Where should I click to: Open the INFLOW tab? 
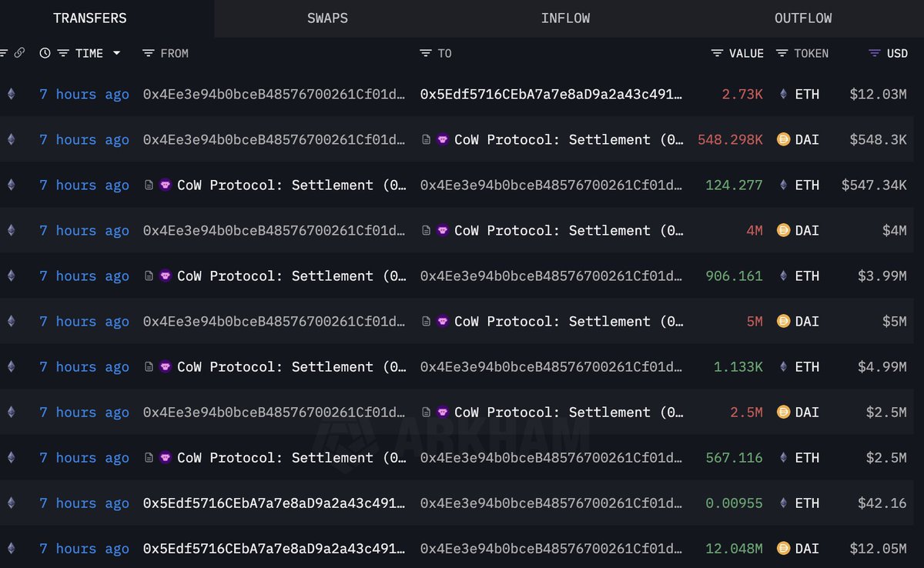tap(565, 18)
